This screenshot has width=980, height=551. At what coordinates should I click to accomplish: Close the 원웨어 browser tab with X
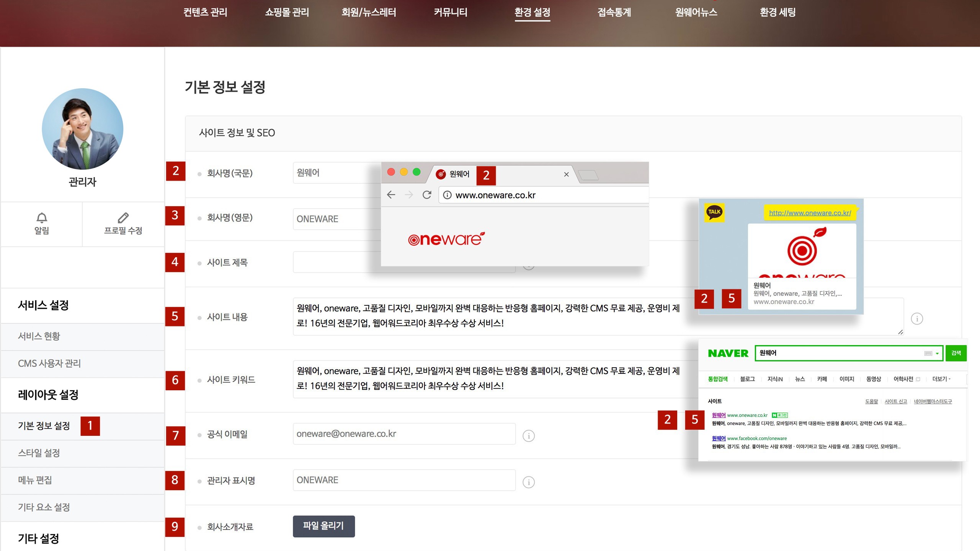[x=566, y=174]
